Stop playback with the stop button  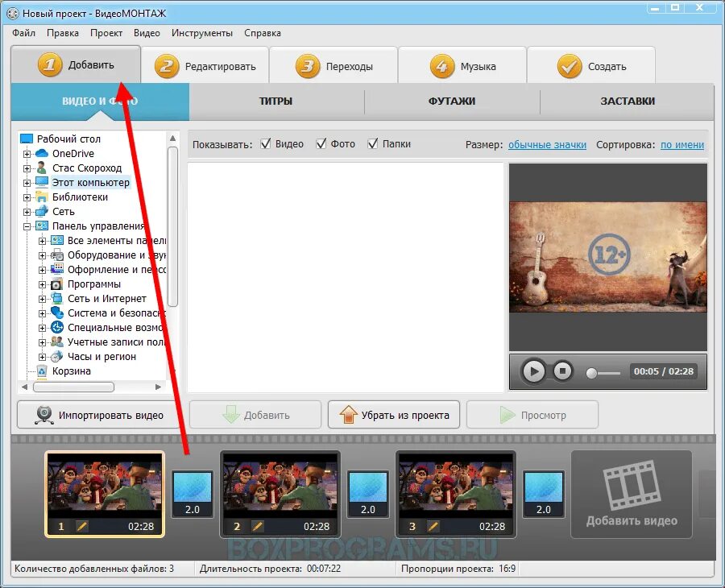(562, 371)
